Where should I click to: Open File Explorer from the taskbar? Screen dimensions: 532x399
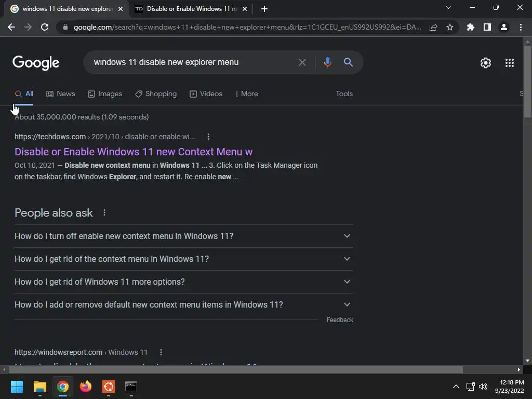(39, 387)
